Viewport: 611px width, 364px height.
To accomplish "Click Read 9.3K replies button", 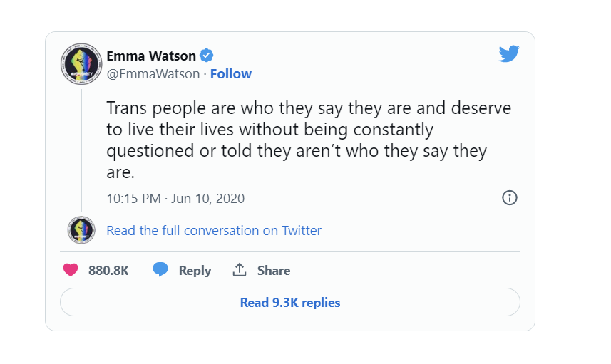I will point(290,302).
